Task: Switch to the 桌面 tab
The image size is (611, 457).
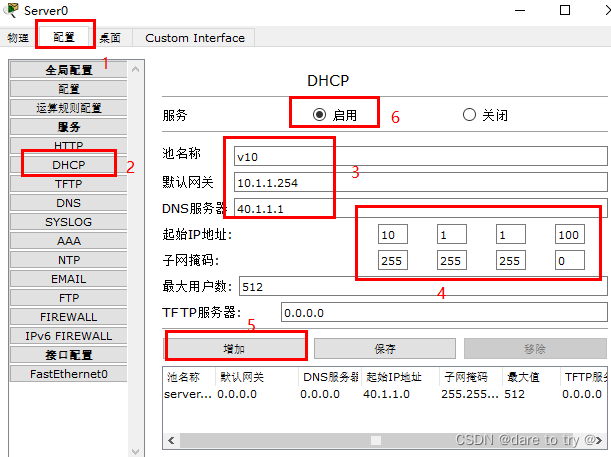Action: 110,38
